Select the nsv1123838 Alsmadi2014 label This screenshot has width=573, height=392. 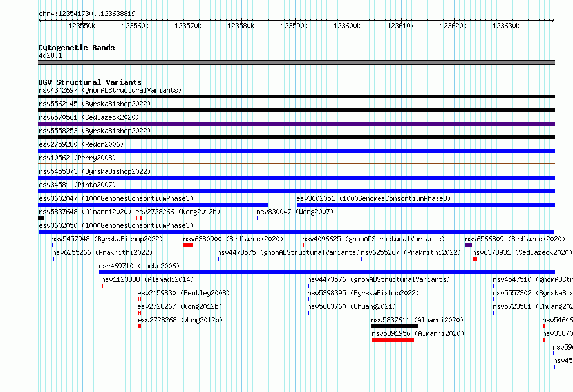click(x=147, y=279)
